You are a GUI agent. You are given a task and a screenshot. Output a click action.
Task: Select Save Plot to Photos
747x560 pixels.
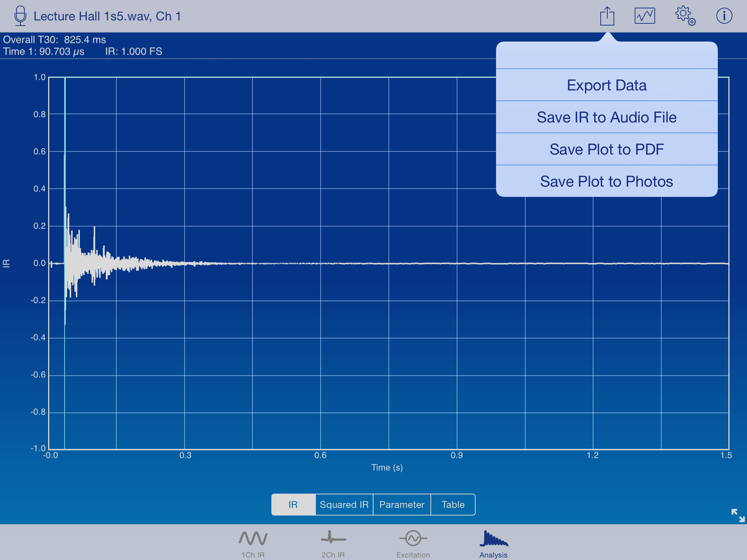607,182
